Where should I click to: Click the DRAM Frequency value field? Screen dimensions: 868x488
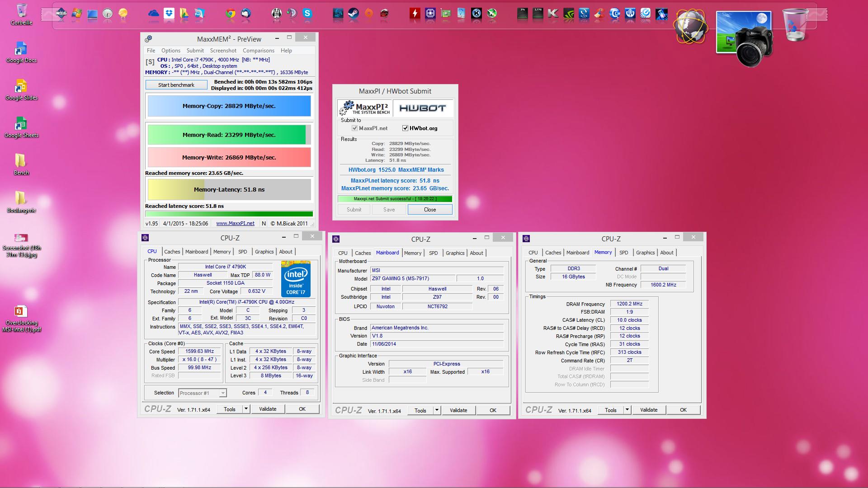pos(629,304)
